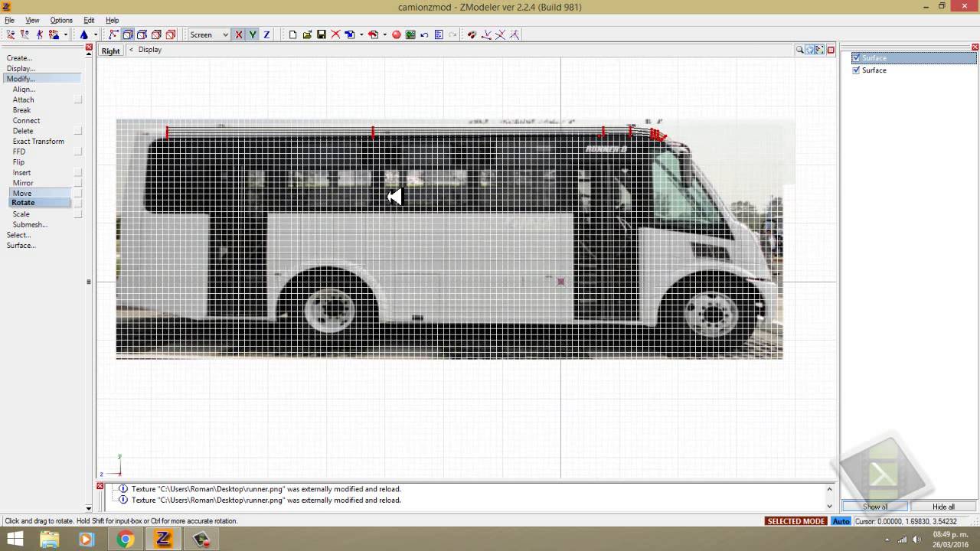This screenshot has height=551, width=980.
Task: Open the View menu
Action: tap(32, 20)
